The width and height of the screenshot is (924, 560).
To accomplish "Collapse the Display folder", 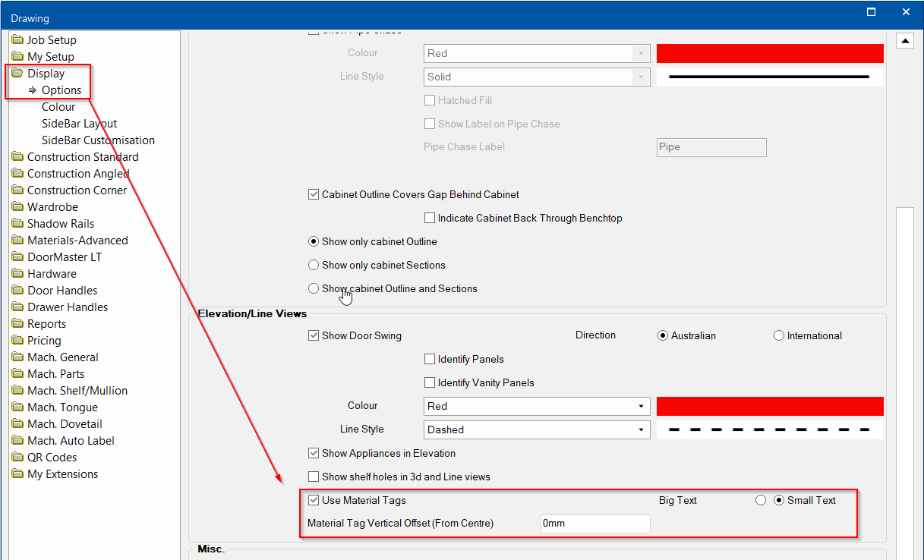I will (38, 74).
